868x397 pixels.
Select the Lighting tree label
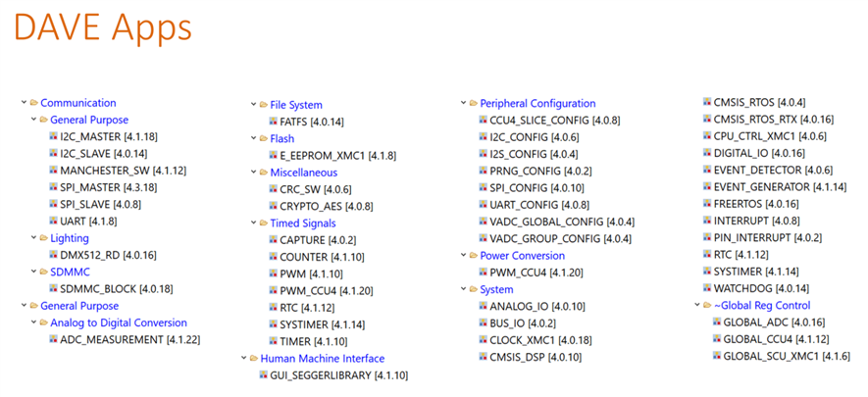70,238
